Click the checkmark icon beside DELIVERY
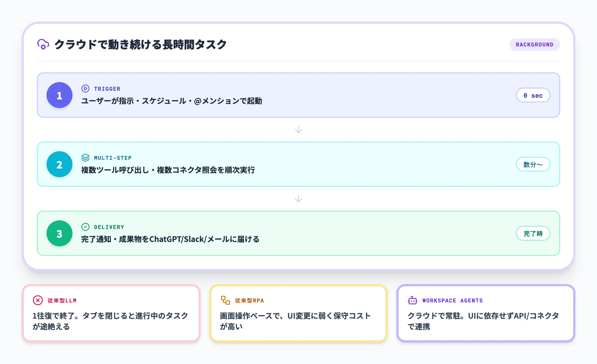 pos(85,227)
